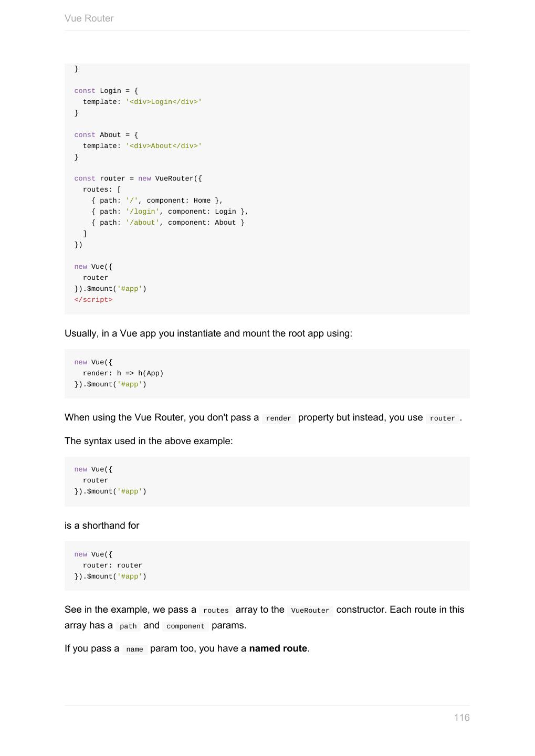The height and width of the screenshot is (756, 535).
Task: Click "const router = new VueRouter({" line
Action: click(x=138, y=178)
